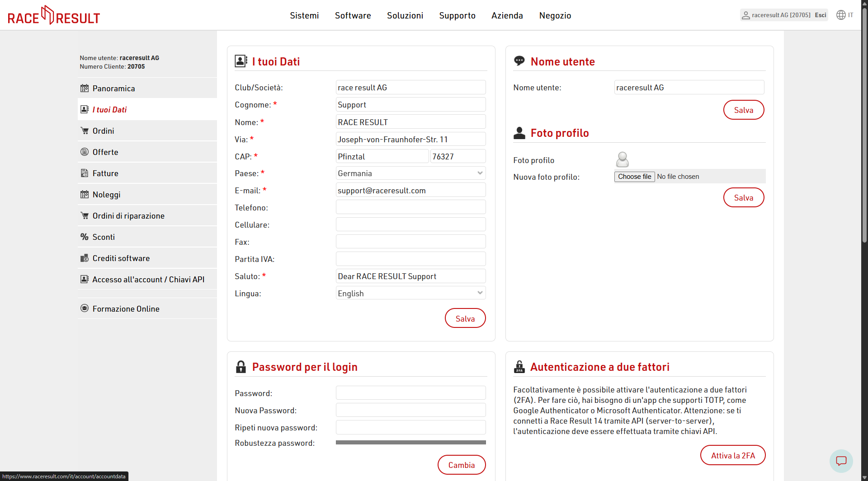The image size is (868, 481).
Task: Click the Sconti percent icon
Action: (x=85, y=237)
